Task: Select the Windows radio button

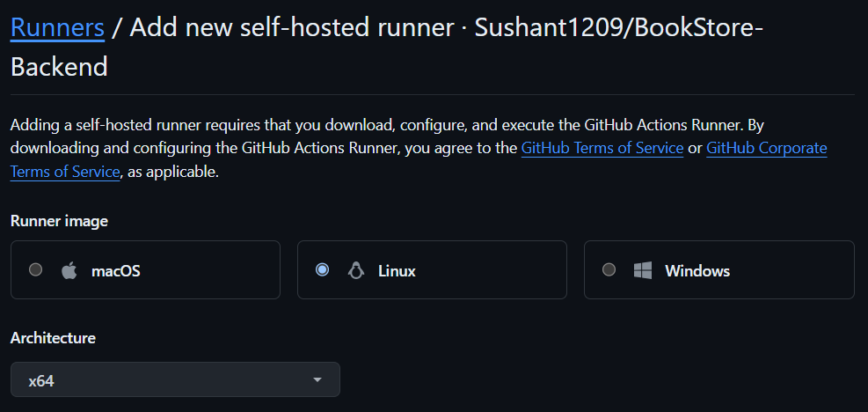Action: 609,270
